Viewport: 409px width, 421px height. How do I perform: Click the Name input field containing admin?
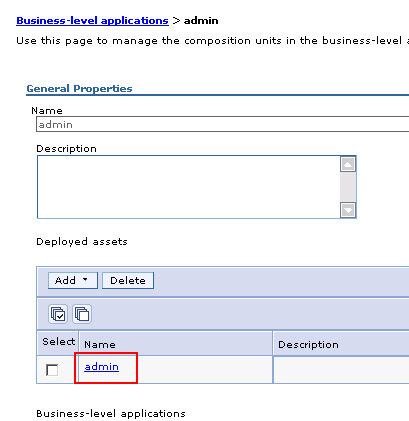coord(222,124)
